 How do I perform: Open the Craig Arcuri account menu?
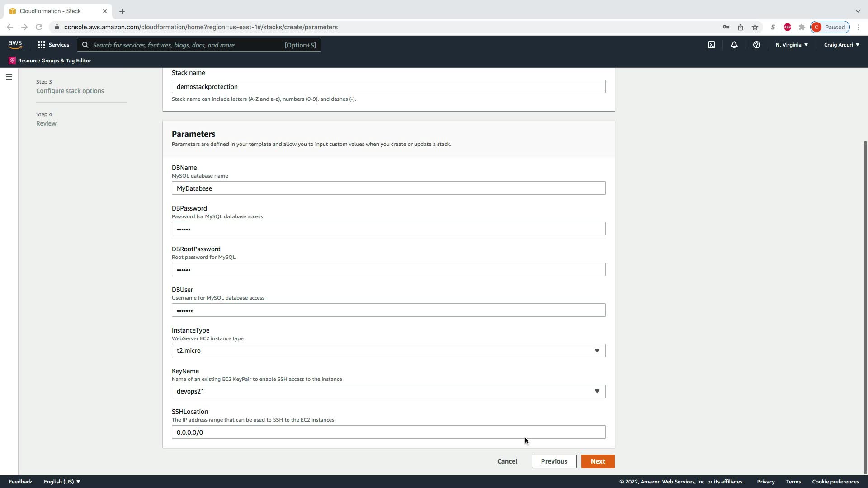pos(841,45)
